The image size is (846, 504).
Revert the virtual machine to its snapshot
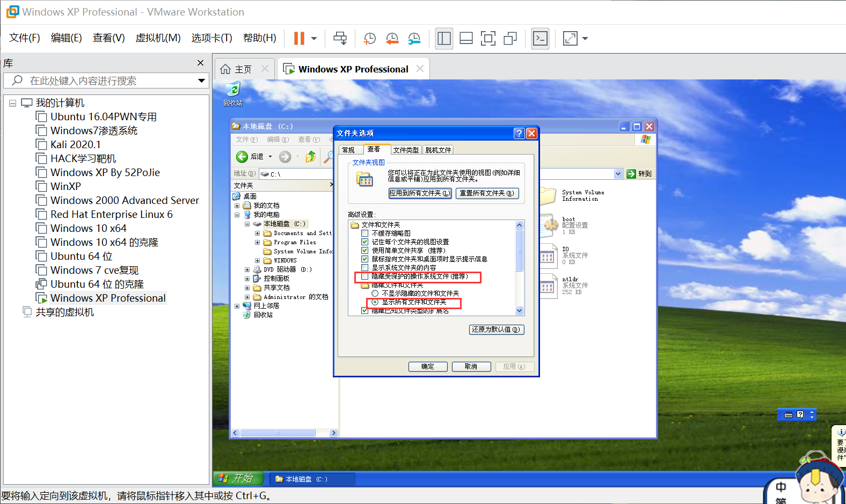click(x=392, y=38)
